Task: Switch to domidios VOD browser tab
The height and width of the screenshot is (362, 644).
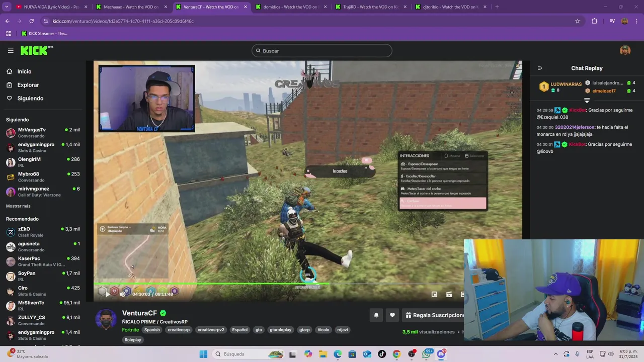Action: click(x=291, y=7)
